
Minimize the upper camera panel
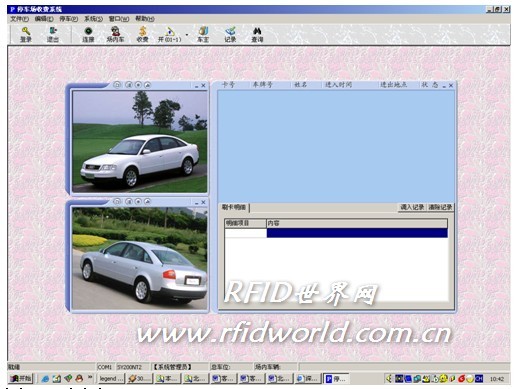(196, 86)
